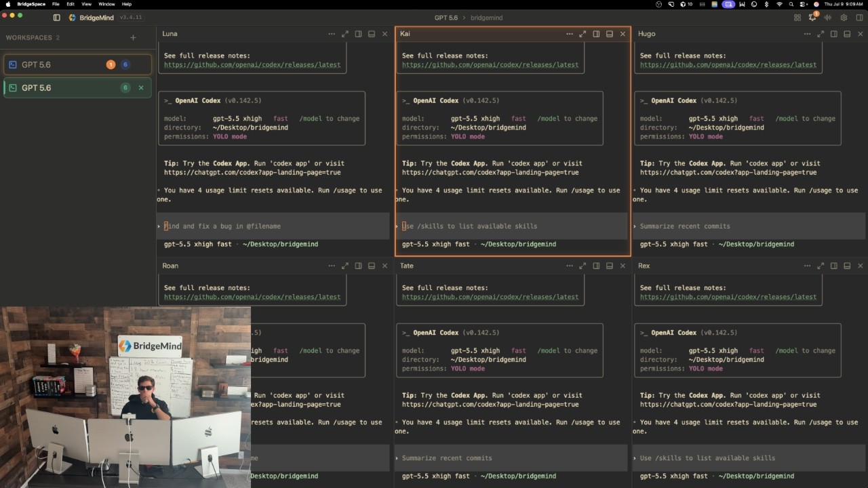Open macOS Spotlight search icon
The height and width of the screenshot is (488, 868).
point(791,4)
